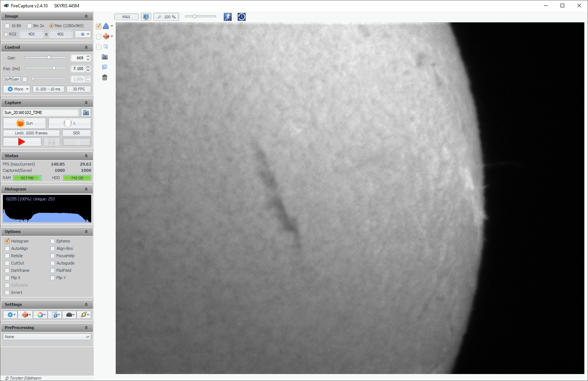
Task: Click the ROI width field 400
Action: coord(31,34)
